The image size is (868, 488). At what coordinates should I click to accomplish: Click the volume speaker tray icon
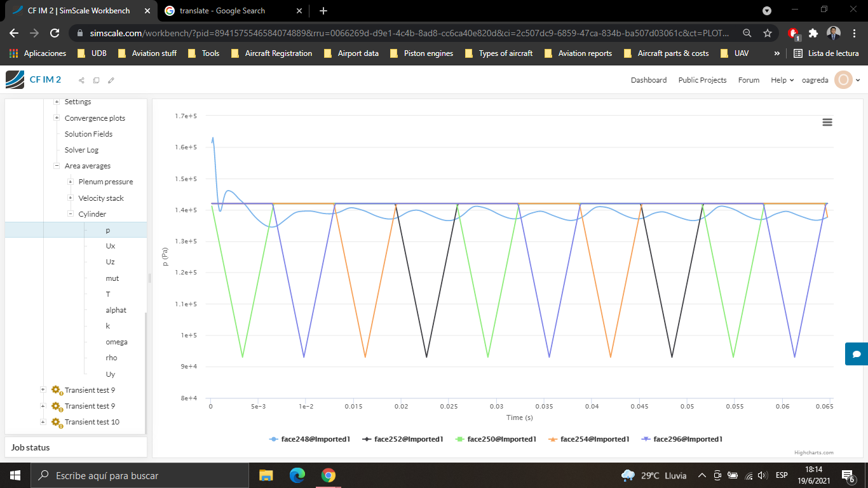click(x=763, y=475)
